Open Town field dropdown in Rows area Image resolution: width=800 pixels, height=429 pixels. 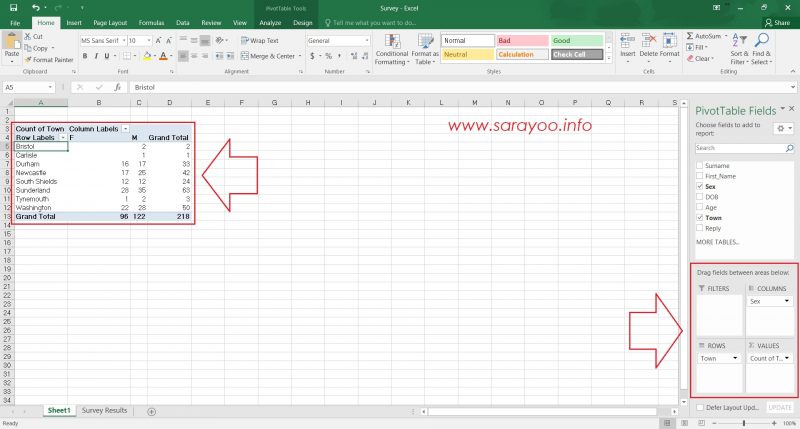click(x=735, y=359)
